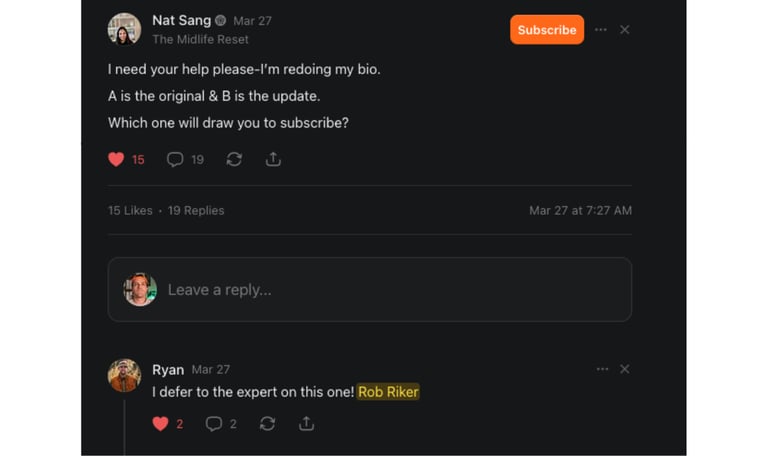The height and width of the screenshot is (456, 768).
Task: Dismiss Ryan's reply with X
Action: coord(625,369)
